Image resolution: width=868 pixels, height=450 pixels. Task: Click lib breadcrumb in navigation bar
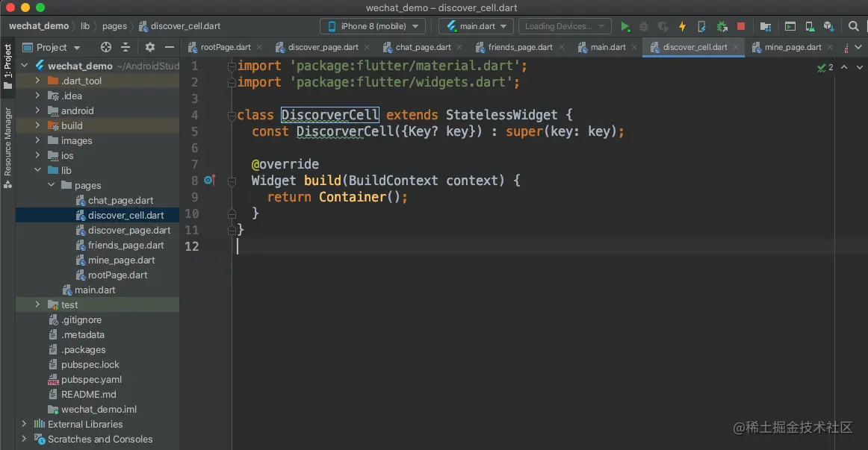coord(84,26)
